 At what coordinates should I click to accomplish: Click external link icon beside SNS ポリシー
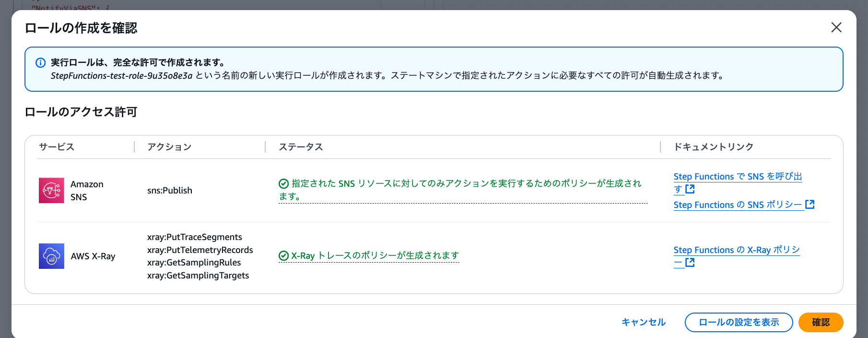click(x=810, y=205)
